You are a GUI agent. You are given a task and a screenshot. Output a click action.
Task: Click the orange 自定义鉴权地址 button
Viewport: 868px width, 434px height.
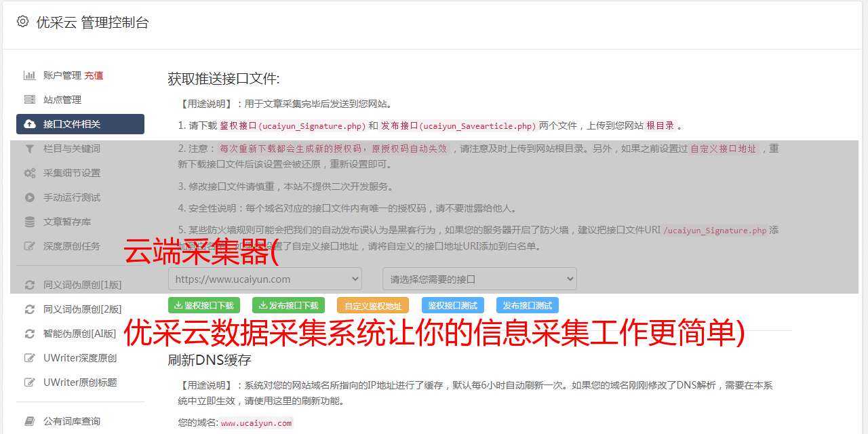(x=373, y=305)
